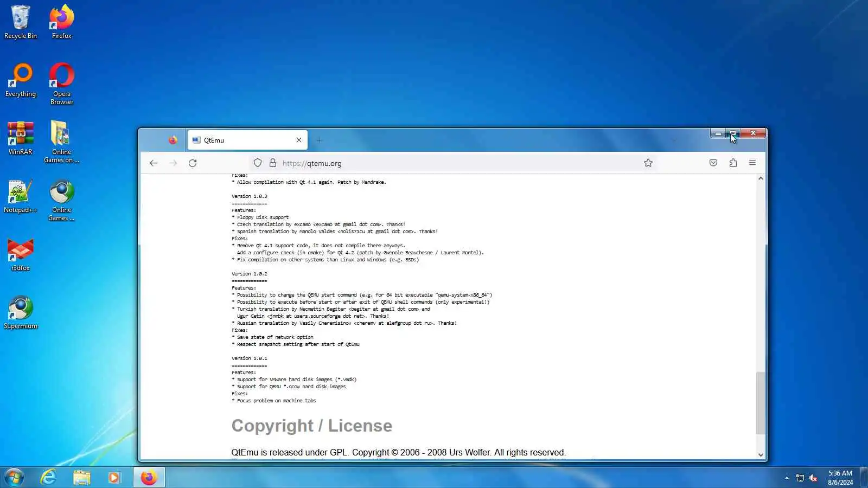Select the Recycle Bin desktop icon
This screenshot has width=868, height=488.
click(21, 22)
